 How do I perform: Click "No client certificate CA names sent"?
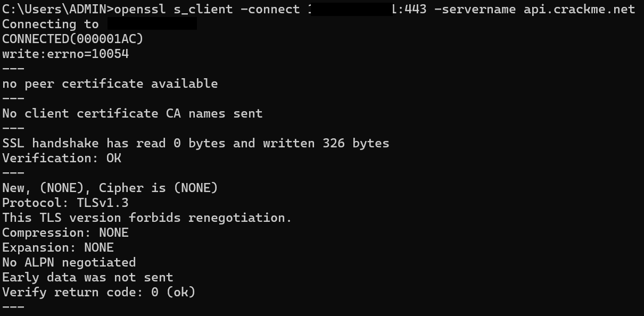pyautogui.click(x=133, y=113)
